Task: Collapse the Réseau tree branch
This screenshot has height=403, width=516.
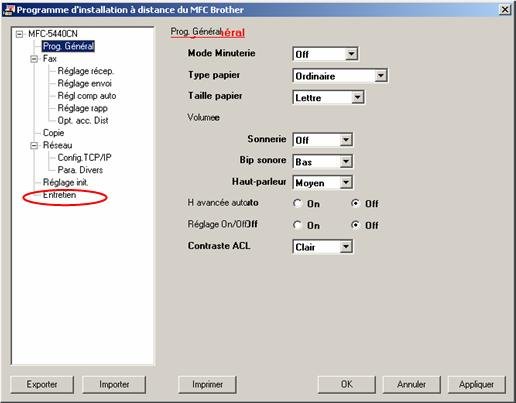Action: coord(34,145)
